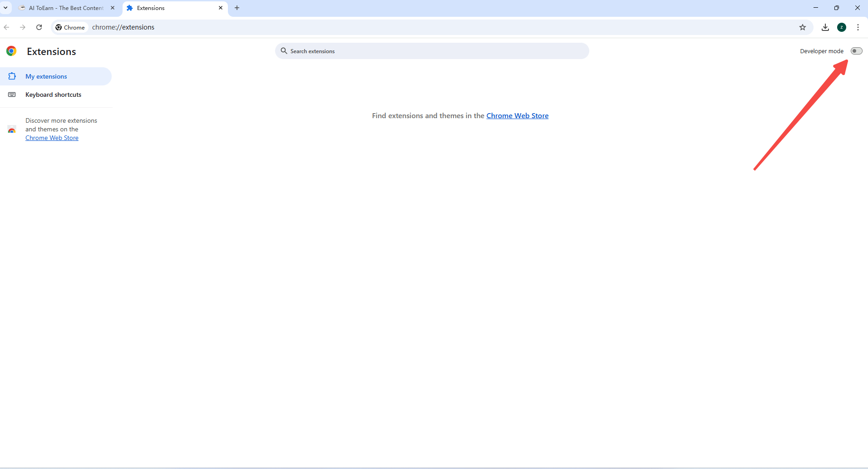Click the Chrome site info chip
Screen dimensions: 868x469
(x=70, y=27)
